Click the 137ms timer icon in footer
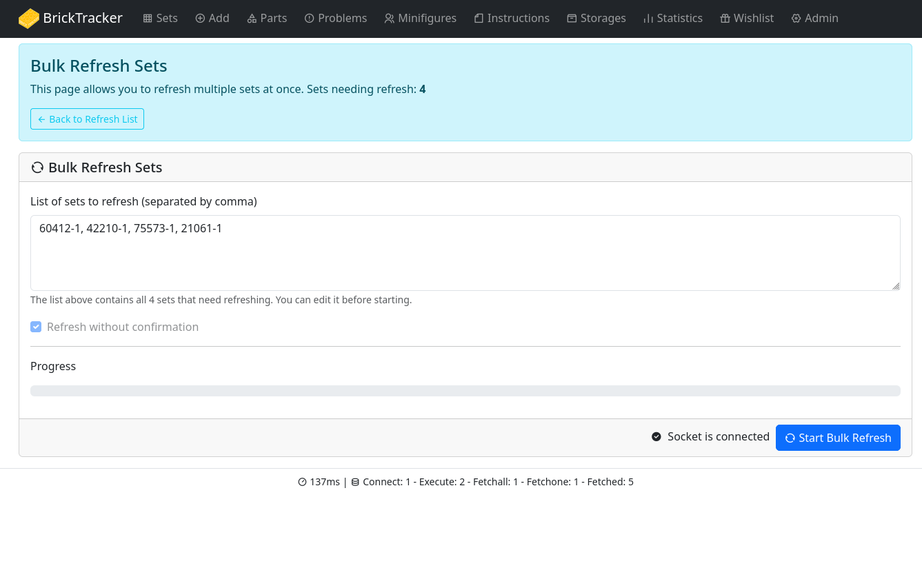The height and width of the screenshot is (588, 922). [x=302, y=482]
